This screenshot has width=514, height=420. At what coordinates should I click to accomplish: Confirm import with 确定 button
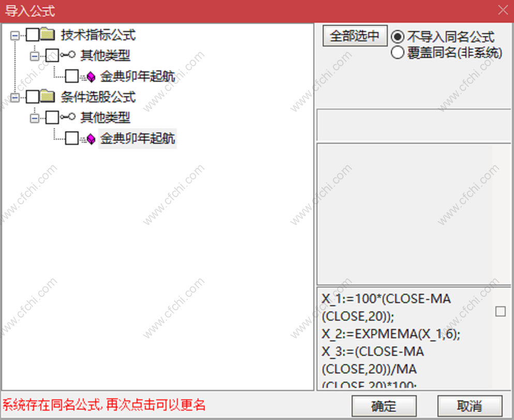click(384, 406)
